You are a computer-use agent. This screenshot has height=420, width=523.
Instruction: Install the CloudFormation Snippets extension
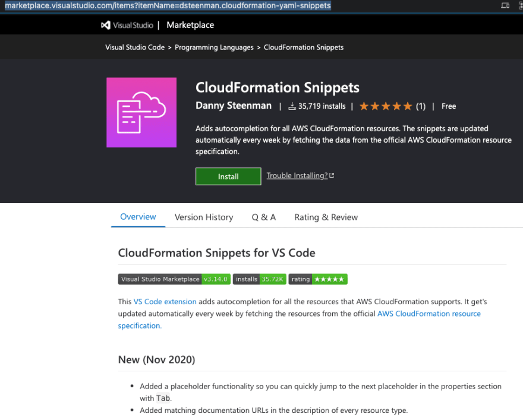coord(228,176)
